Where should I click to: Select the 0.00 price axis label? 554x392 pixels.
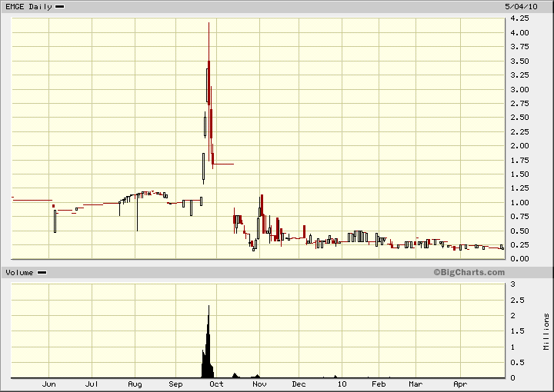click(521, 259)
